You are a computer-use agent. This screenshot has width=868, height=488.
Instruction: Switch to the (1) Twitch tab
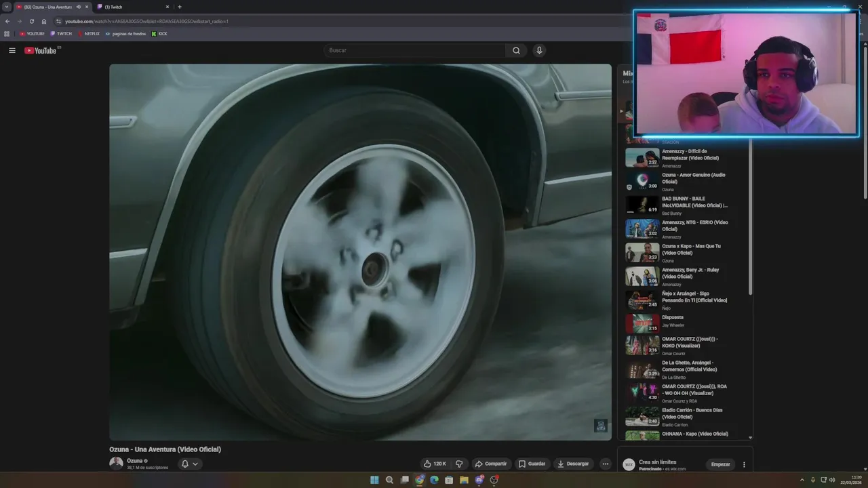coord(133,7)
